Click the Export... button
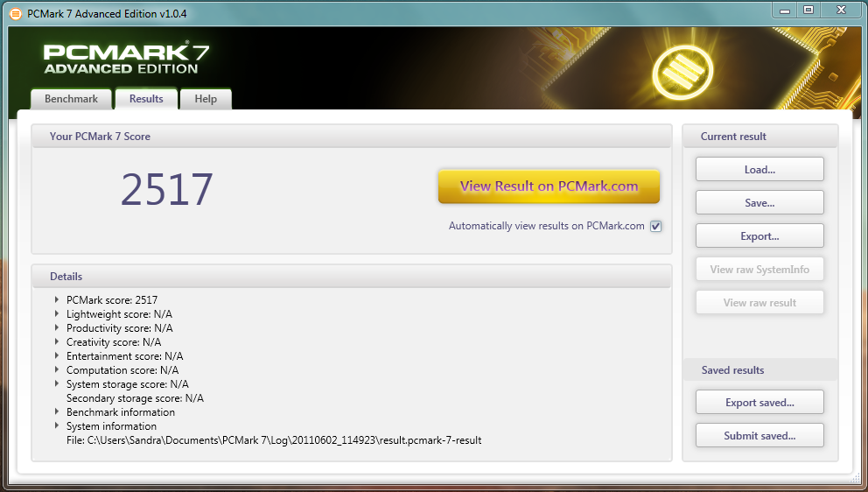Viewport: 868px width, 492px height. (759, 236)
